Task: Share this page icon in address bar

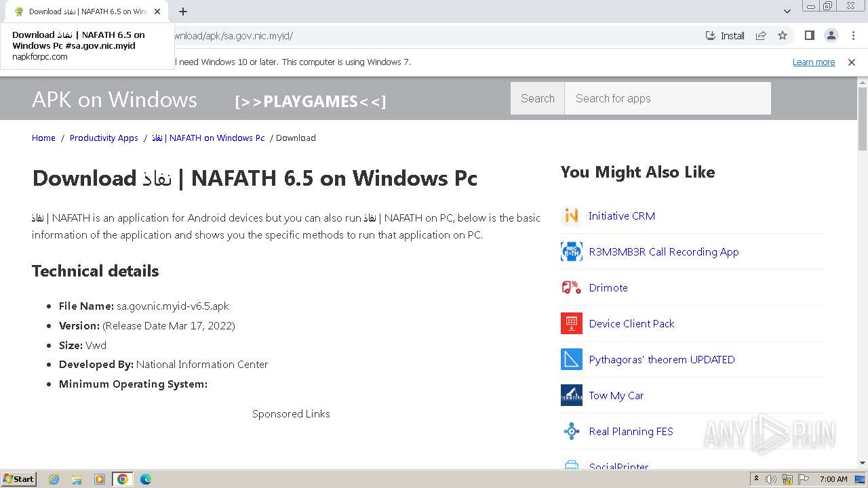Action: click(x=761, y=36)
